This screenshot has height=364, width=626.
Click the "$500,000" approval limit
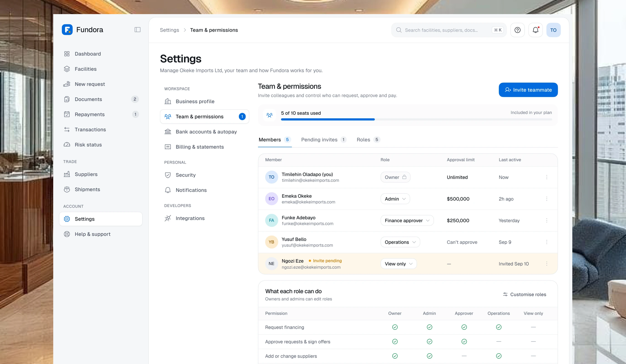[458, 199]
